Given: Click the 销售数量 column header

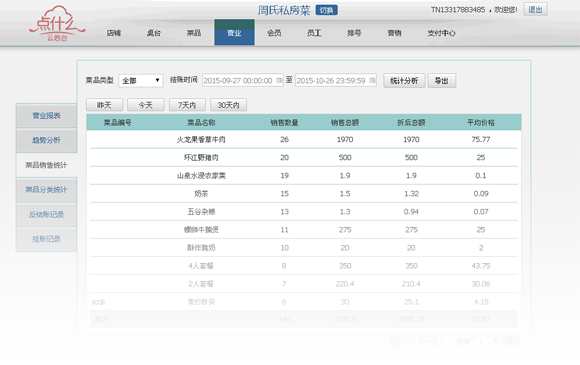Looking at the screenshot, I should coord(284,122).
